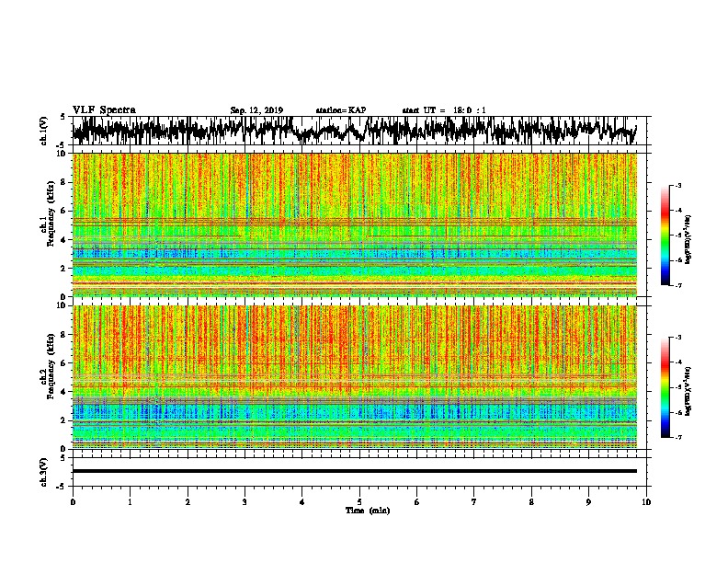
Task: Click the ch.1 color scale bar
Action: pos(665,236)
